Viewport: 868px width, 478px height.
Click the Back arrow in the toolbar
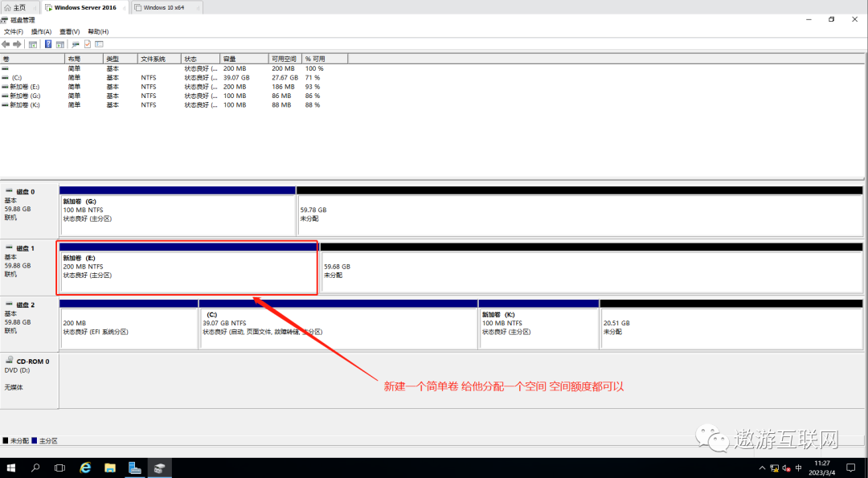(6, 44)
